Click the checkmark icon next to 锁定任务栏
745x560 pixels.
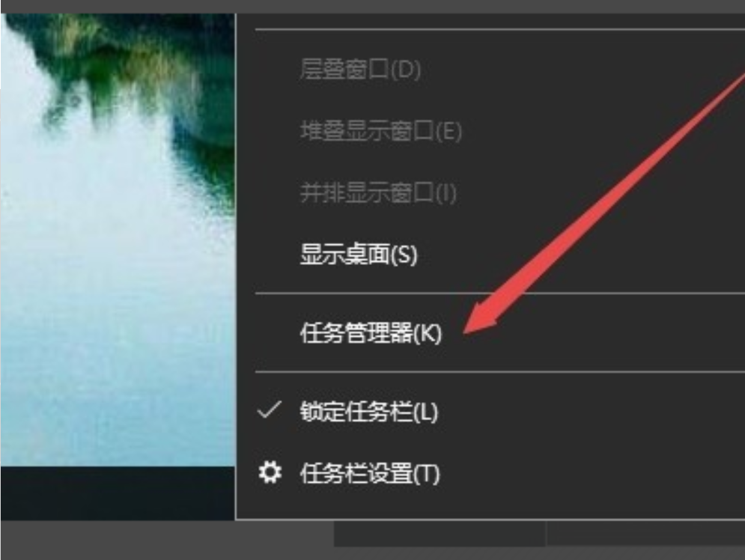click(270, 410)
